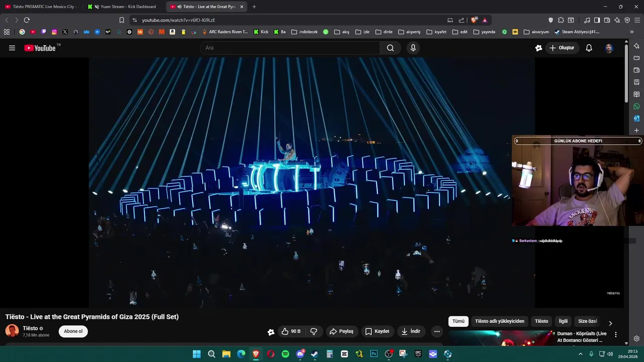Expand the alışveriş bookmarks folder
The width and height of the screenshot is (644, 362).
pos(409,32)
